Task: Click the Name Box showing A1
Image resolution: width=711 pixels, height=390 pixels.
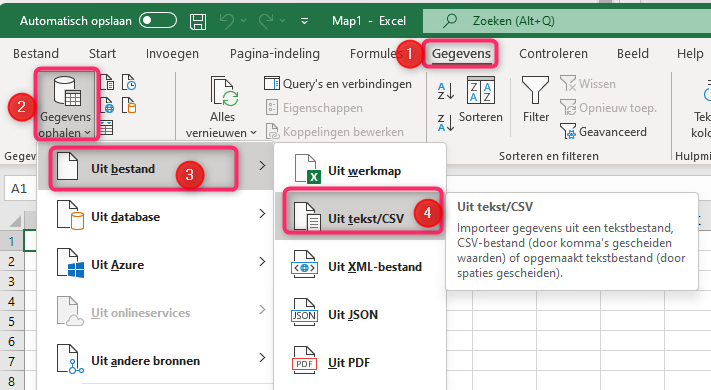Action: (x=20, y=188)
